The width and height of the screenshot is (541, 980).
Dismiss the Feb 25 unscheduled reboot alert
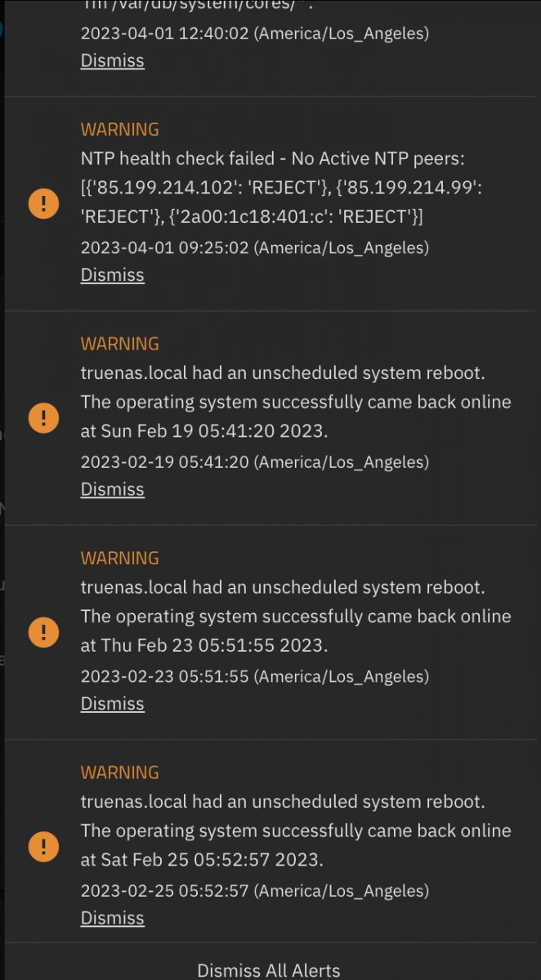click(x=112, y=919)
